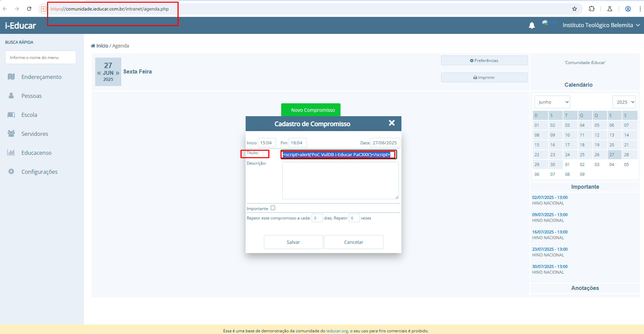Click the Fim time field 16:04

298,143
